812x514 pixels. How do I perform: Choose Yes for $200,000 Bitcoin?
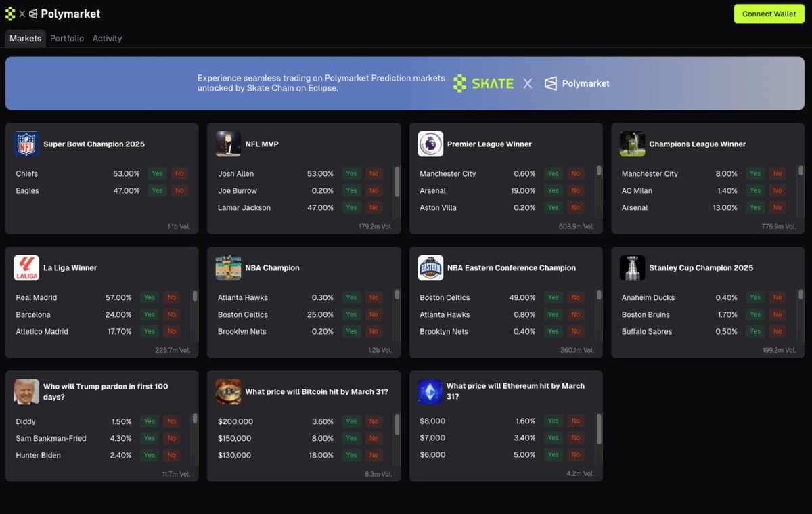pyautogui.click(x=351, y=421)
